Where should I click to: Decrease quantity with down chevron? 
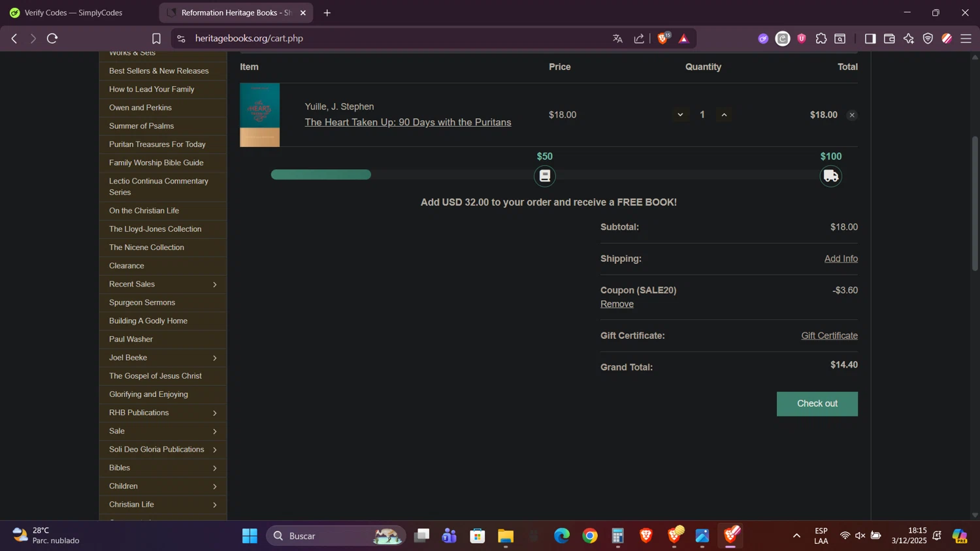point(680,115)
